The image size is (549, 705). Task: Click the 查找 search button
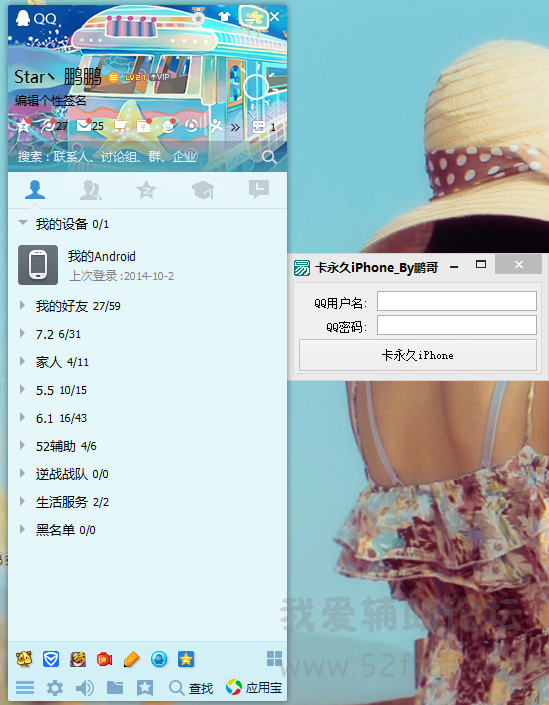tap(191, 688)
